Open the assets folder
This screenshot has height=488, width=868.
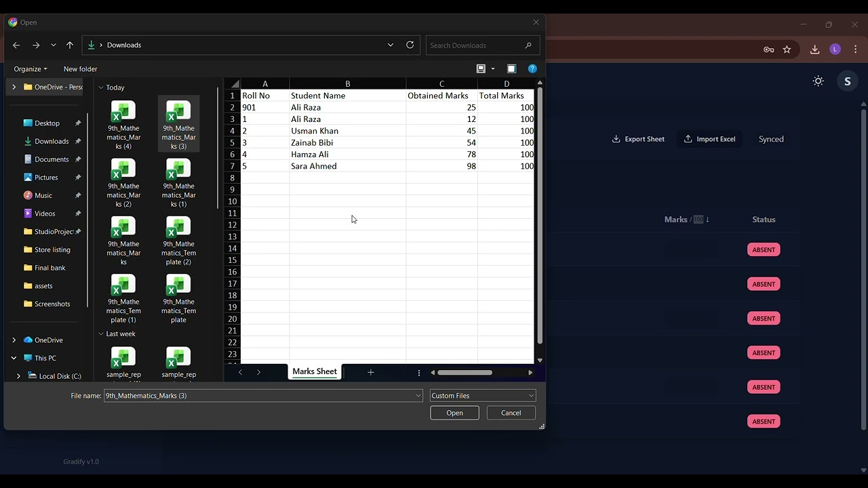click(x=43, y=286)
